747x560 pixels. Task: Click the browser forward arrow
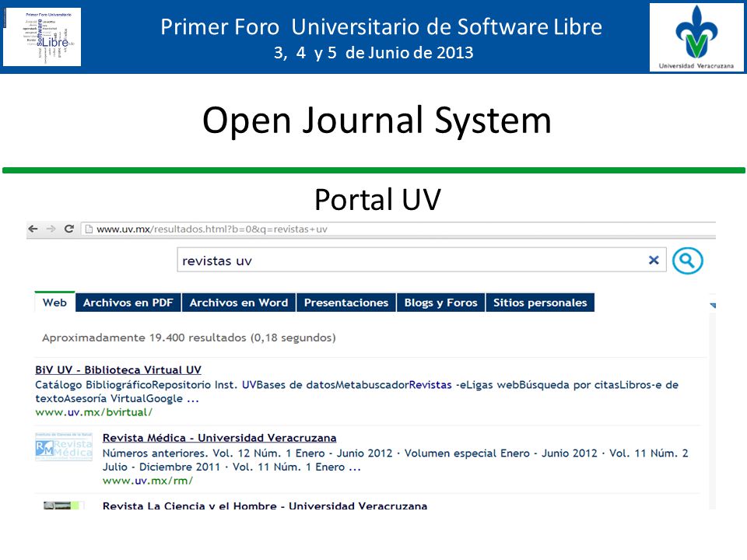click(51, 229)
